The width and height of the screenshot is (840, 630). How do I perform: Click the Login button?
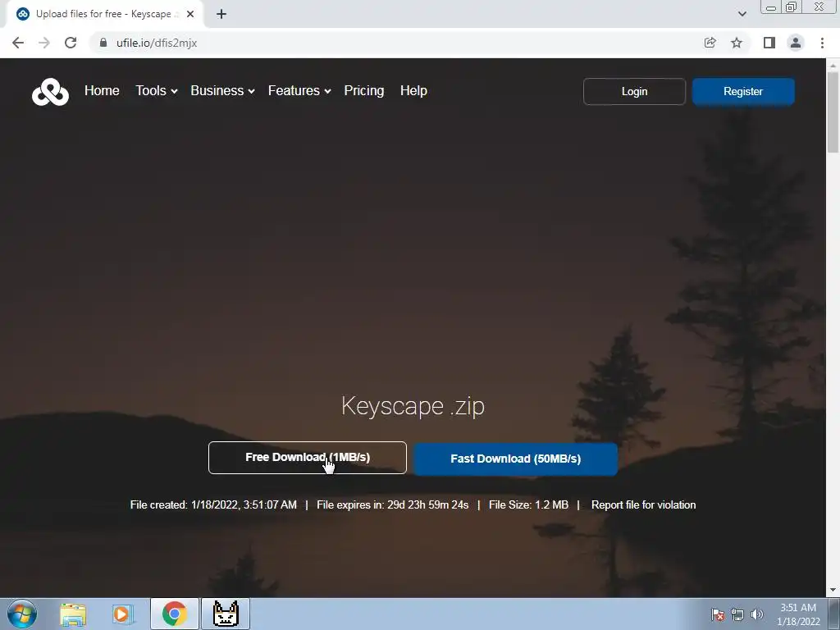634,92
